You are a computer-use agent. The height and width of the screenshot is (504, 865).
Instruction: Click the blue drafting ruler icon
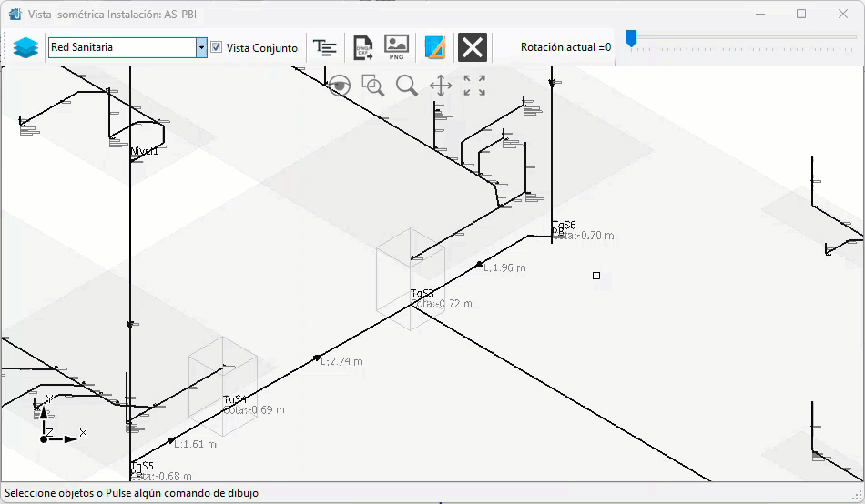tap(434, 47)
